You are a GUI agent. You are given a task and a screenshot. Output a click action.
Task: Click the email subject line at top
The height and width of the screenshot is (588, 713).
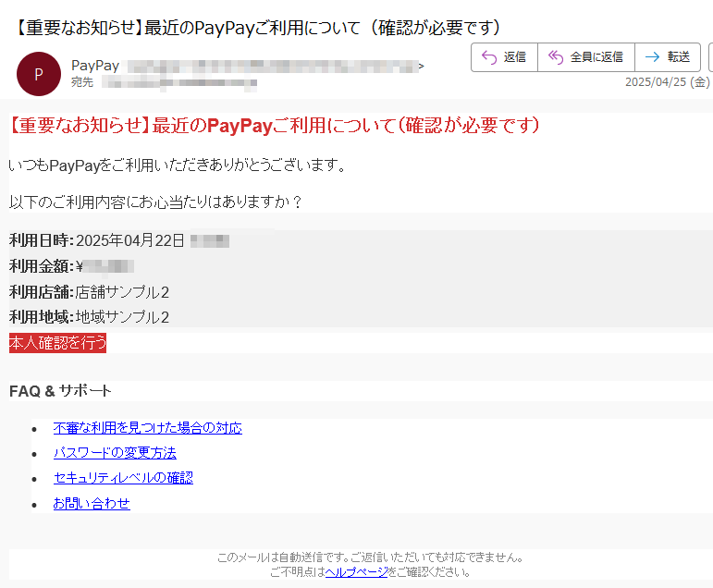[x=257, y=28]
